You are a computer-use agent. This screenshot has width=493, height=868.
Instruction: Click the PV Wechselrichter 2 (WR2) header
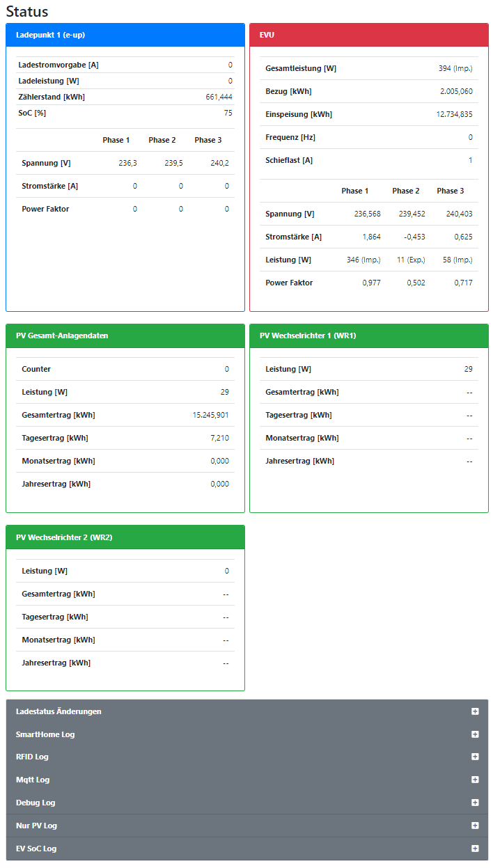[x=125, y=537]
